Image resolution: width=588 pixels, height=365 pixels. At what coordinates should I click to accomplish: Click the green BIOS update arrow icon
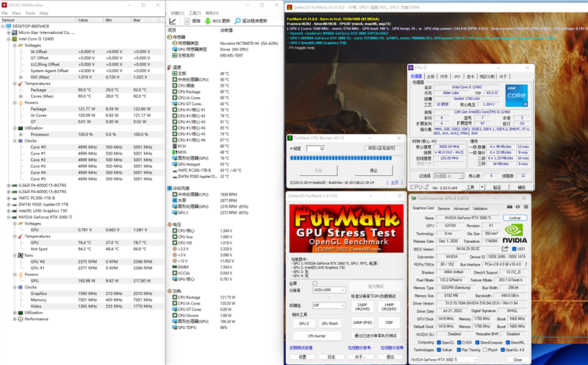point(208,21)
